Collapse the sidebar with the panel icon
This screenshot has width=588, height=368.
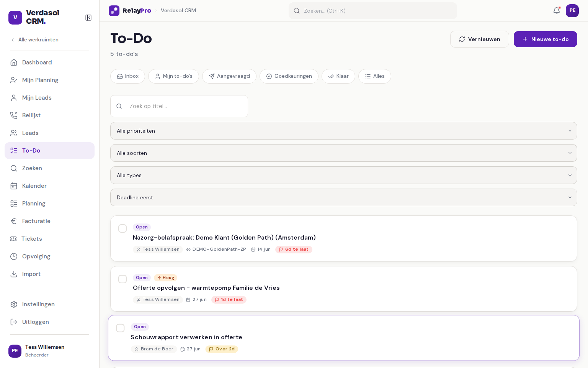[x=88, y=18]
